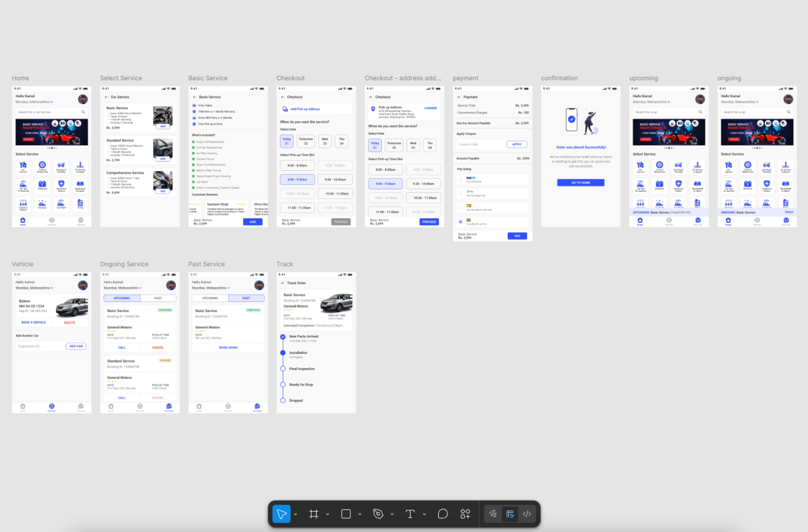808x532 pixels.
Task: Select the Tomorrow 22 chip in Checkout address frame
Action: 394,145
